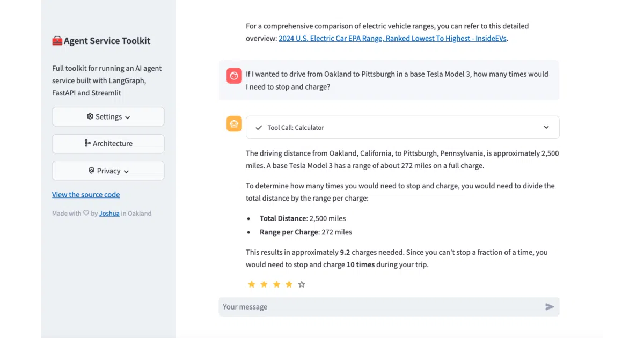
Task: Give the response a three-star rating
Action: pos(276,284)
